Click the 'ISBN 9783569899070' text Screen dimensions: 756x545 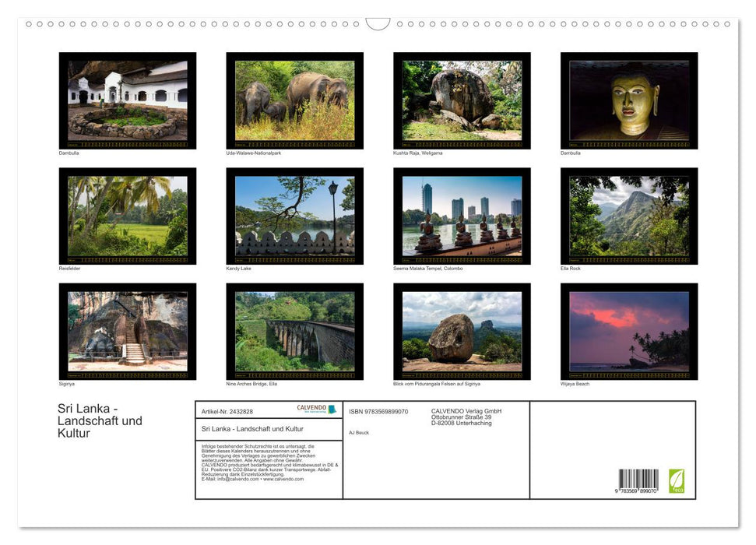point(378,411)
